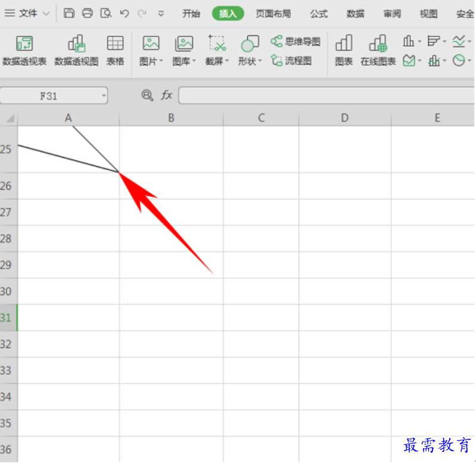
Task: Click the fx insert function icon
Action: [167, 96]
